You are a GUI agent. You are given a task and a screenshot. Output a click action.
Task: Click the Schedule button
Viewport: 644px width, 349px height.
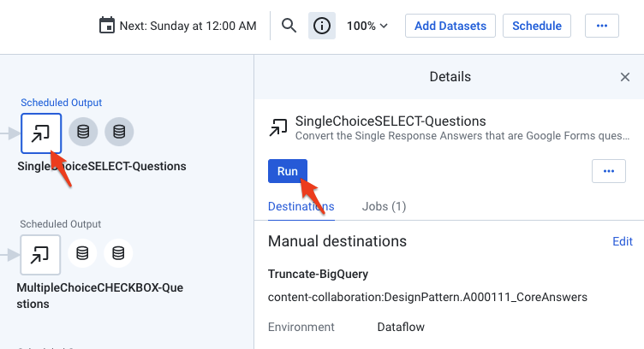[537, 26]
